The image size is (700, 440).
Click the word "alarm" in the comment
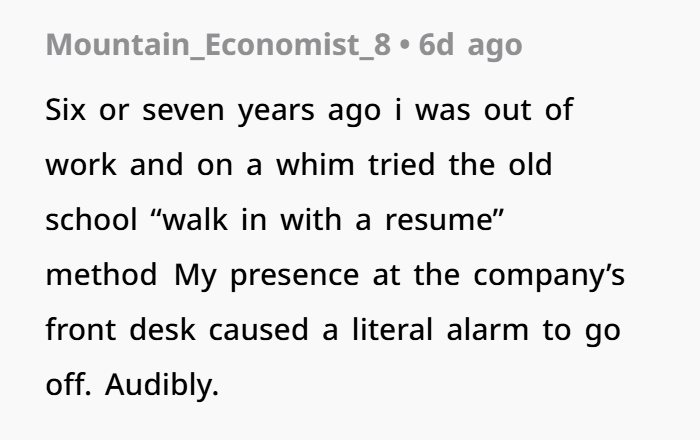(488, 329)
